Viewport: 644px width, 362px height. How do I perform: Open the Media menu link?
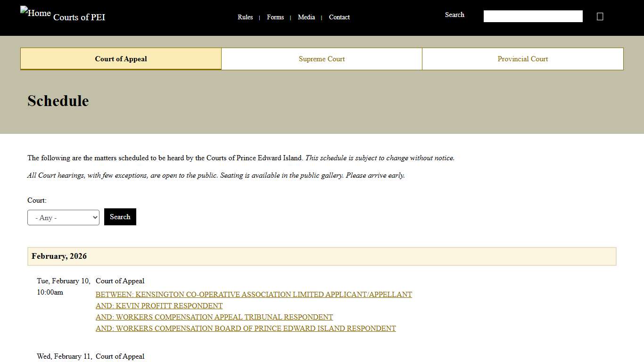(306, 17)
